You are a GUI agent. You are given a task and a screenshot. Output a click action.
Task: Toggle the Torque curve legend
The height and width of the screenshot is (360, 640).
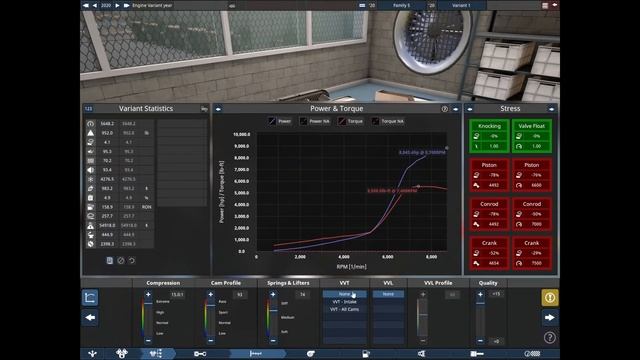[350, 121]
